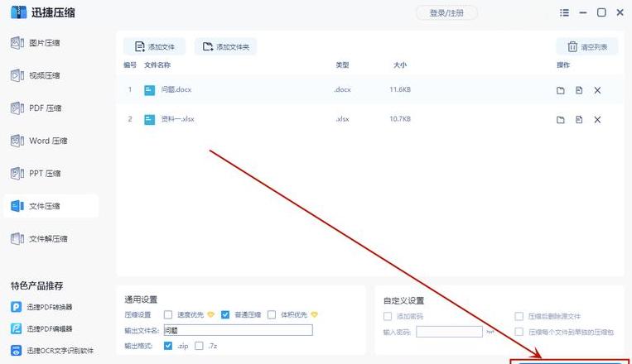The width and height of the screenshot is (632, 364).
Task: Open file icon in 资料一.xlsx row
Action: [579, 120]
